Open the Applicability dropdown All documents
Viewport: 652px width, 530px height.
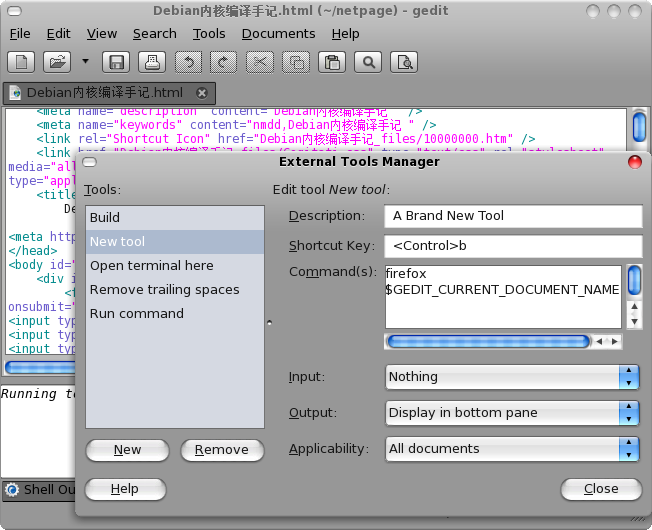512,449
